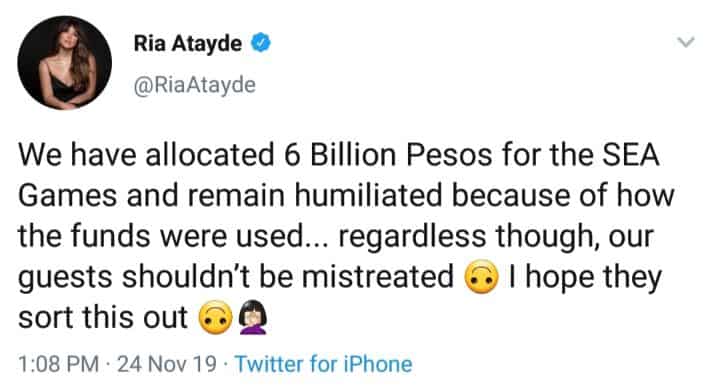Open Ria Atayde's round profile picture
Screen dimensions: 710x385
65,63
